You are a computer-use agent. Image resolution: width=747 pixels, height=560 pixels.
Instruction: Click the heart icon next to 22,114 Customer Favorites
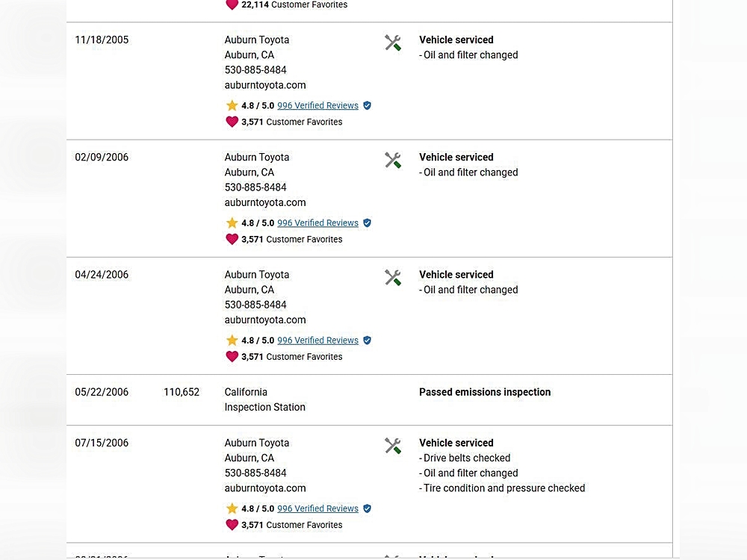point(232,5)
